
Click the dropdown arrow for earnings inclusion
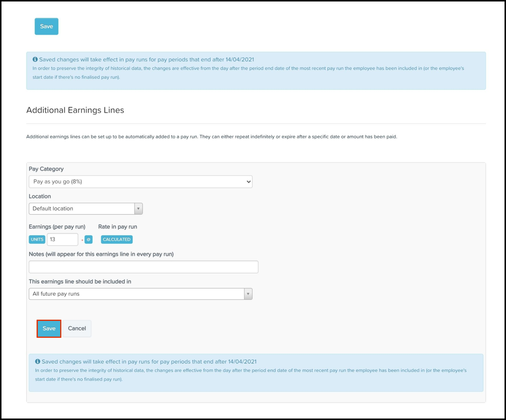pyautogui.click(x=248, y=294)
